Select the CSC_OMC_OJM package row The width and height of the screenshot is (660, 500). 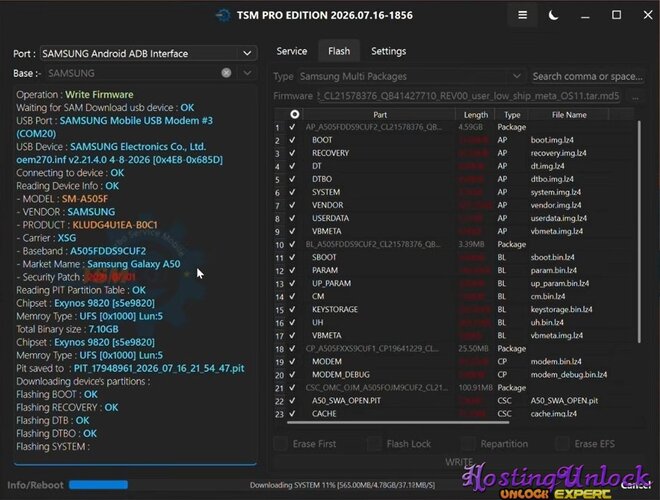[x=455, y=388]
